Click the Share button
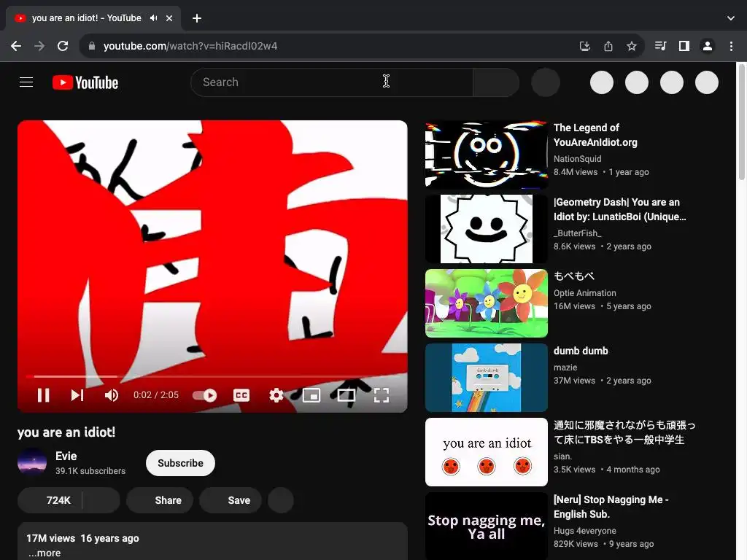The image size is (747, 560). coord(160,500)
